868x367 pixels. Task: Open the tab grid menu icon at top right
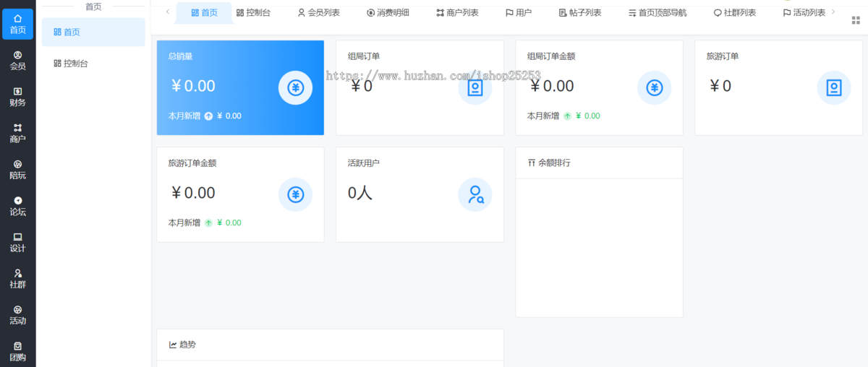(856, 20)
